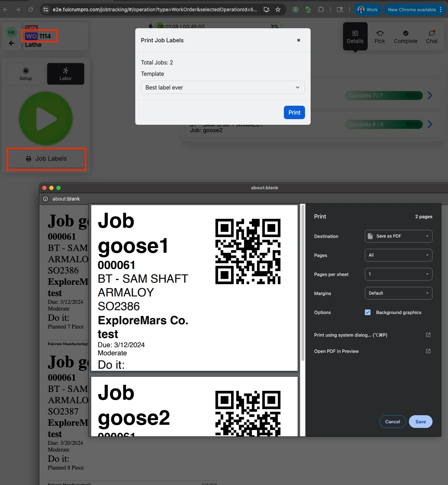Click New Chrome available update button
This screenshot has height=485, width=448.
[415, 10]
